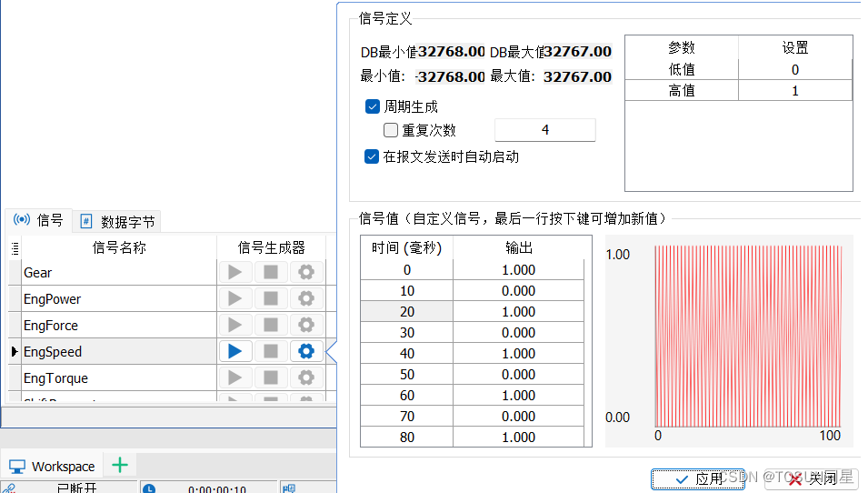The width and height of the screenshot is (868, 493).
Task: Stop the EngSpeed signal generator
Action: click(271, 351)
